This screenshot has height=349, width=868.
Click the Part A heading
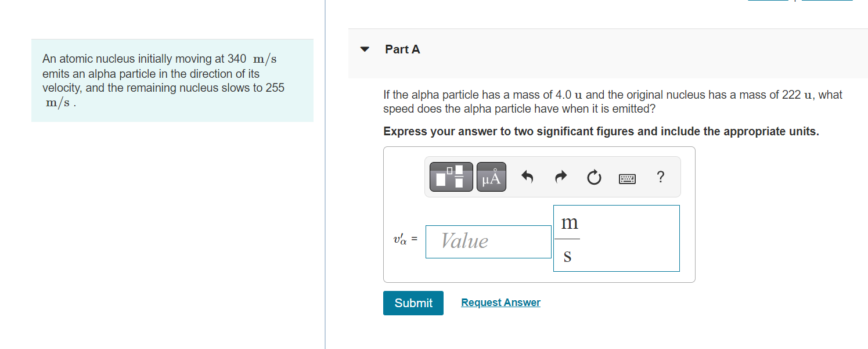(402, 49)
